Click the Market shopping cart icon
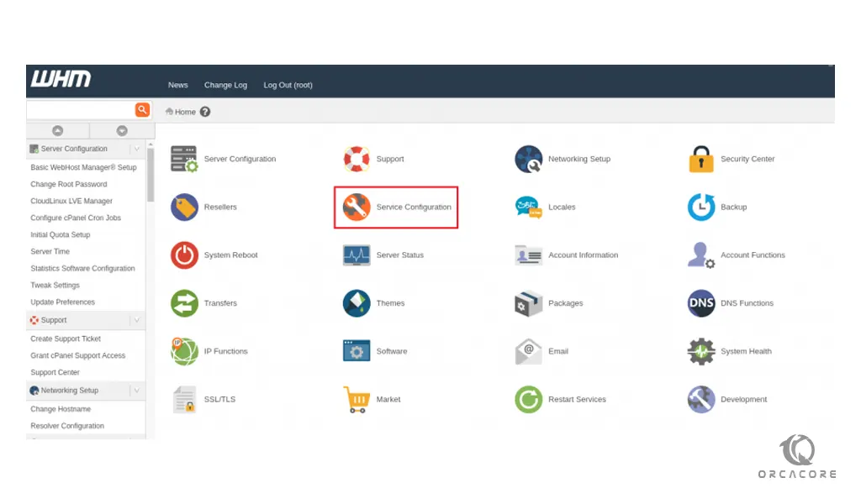This screenshot has height=504, width=861. [x=357, y=400]
